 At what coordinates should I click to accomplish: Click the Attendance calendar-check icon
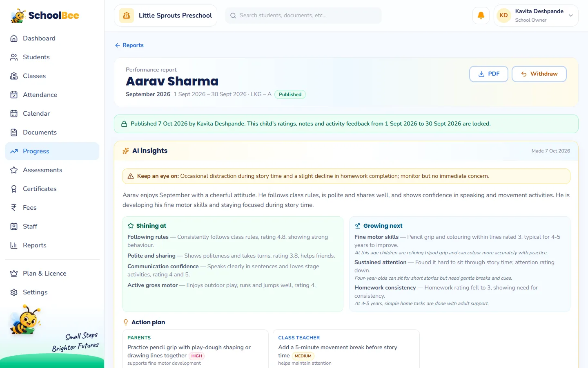tap(14, 95)
